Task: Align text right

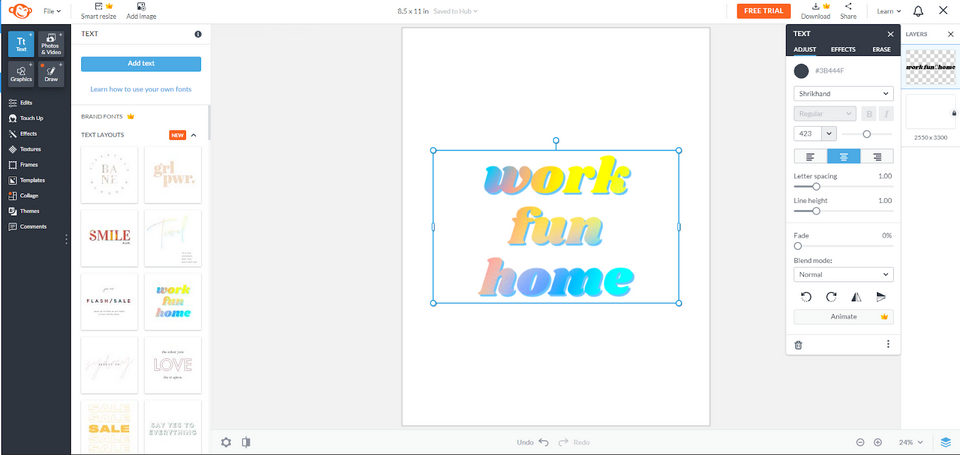Action: [877, 157]
